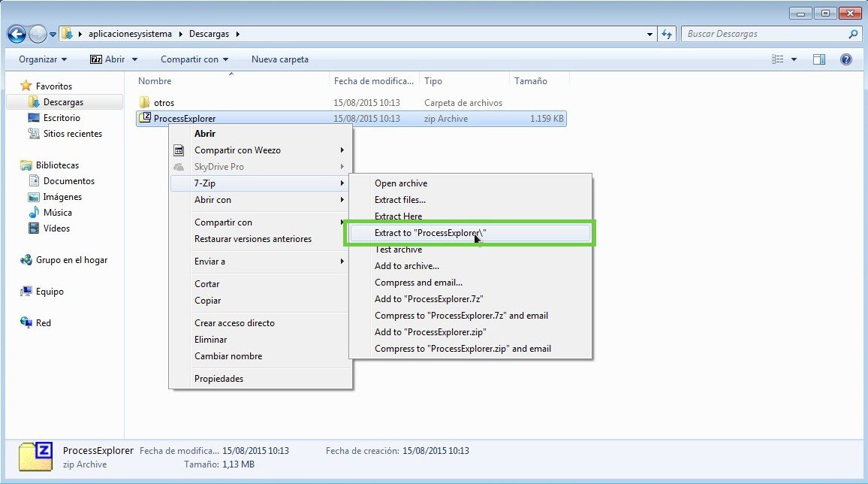This screenshot has height=484, width=868.
Task: Choose Cortar in the context menu
Action: (x=206, y=283)
